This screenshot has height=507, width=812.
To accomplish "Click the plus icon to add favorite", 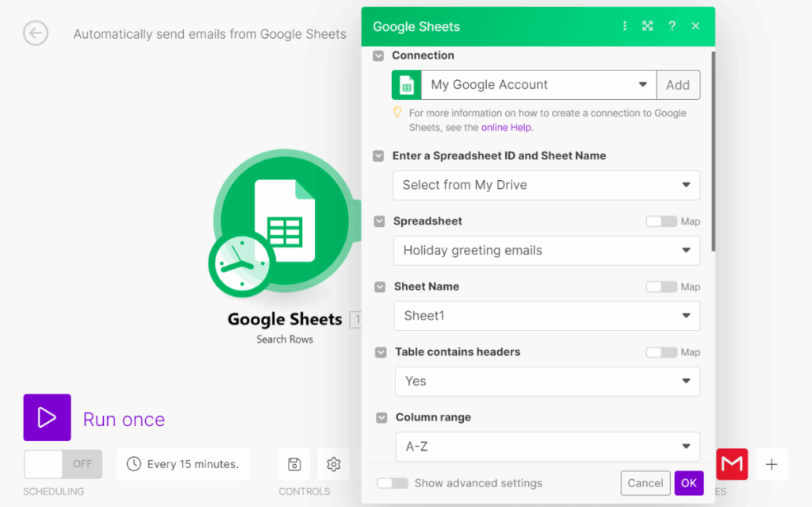I will tap(772, 464).
